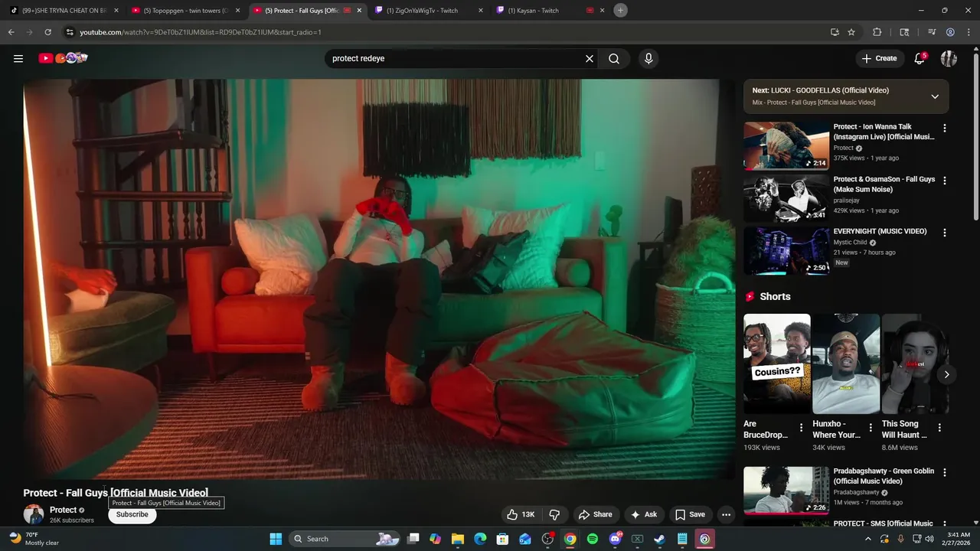980x551 pixels.
Task: Switch to the Topoppgen twin towers tab
Action: (187, 11)
